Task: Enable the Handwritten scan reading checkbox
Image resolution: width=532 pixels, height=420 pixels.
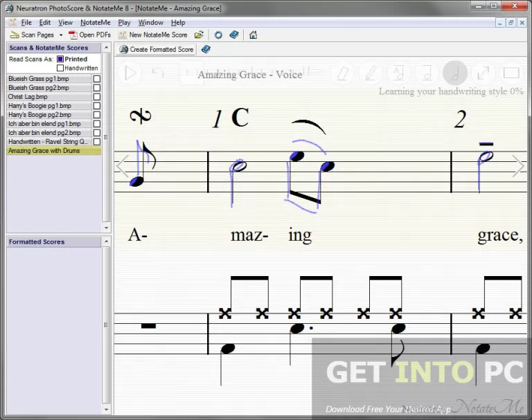Action: point(60,68)
